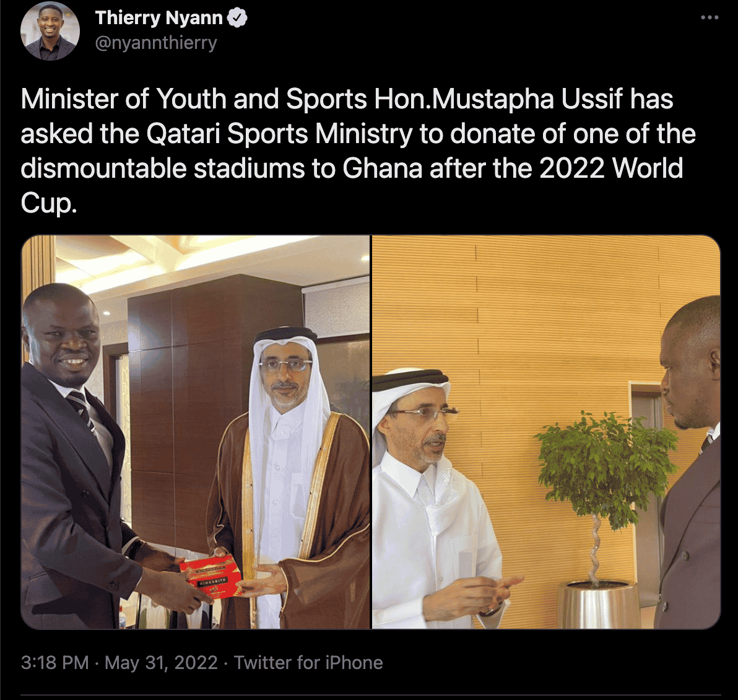Click the red gift box in the left photo
This screenshot has width=738, height=700.
pos(212,575)
